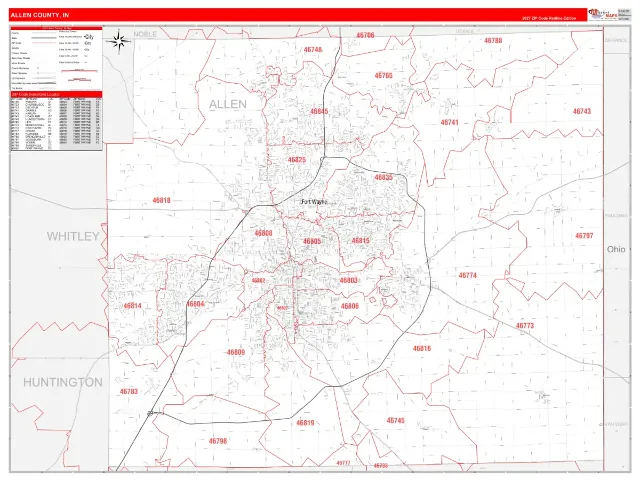The height and width of the screenshot is (480, 640).
Task: Click ZIP code 46802 label
Action: [x=258, y=280]
